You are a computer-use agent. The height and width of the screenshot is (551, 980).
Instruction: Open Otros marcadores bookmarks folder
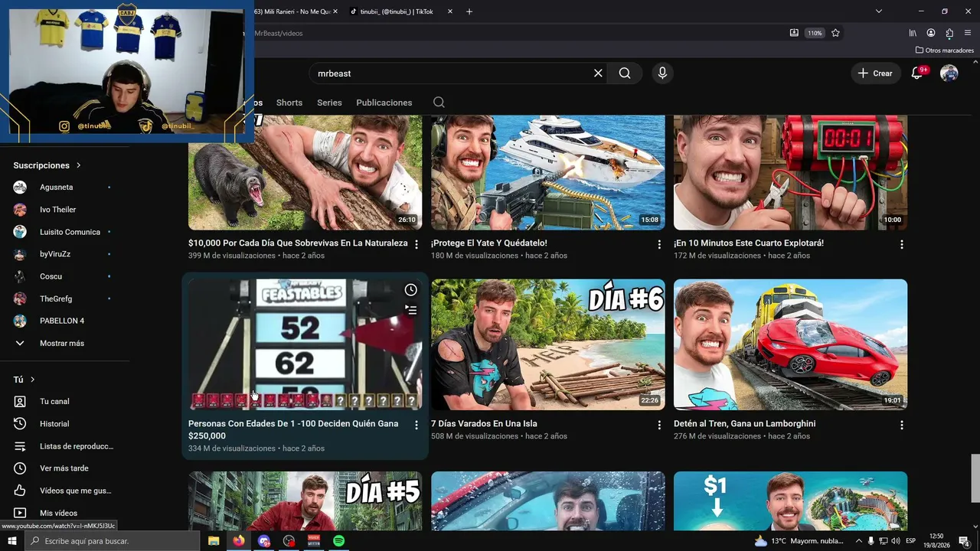(945, 51)
